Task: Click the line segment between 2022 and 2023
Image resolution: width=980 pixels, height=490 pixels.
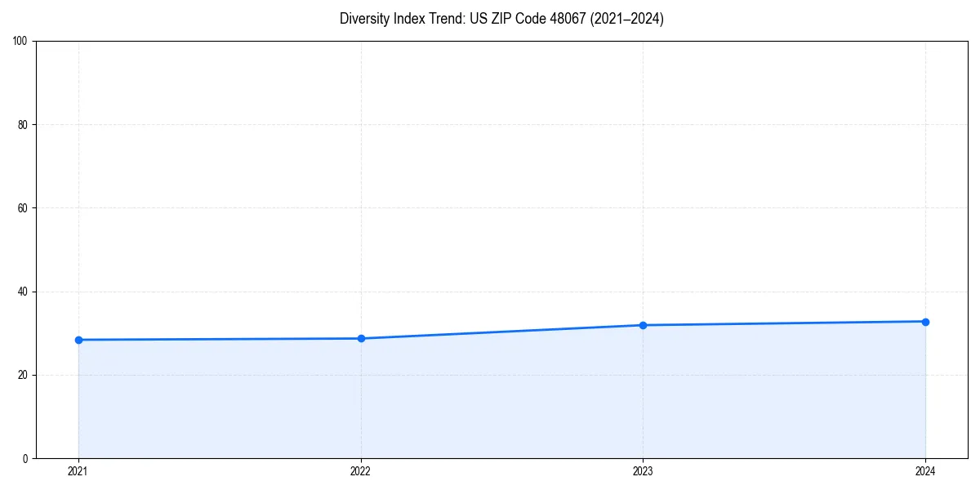Action: coord(502,332)
